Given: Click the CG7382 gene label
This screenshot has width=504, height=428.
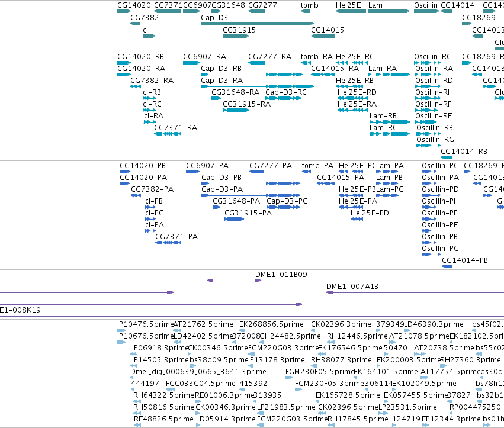Looking at the screenshot, I should pos(145,17).
